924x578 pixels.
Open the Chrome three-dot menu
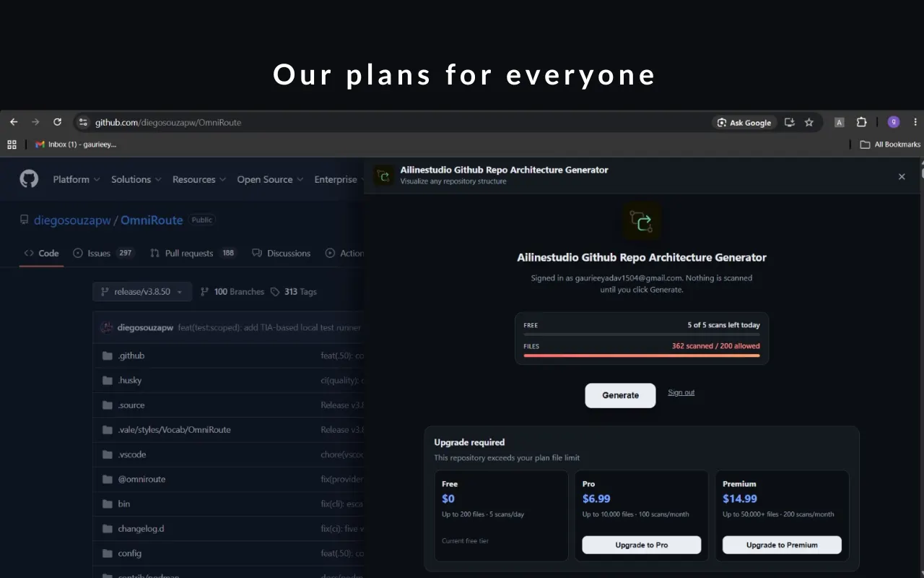pos(915,122)
